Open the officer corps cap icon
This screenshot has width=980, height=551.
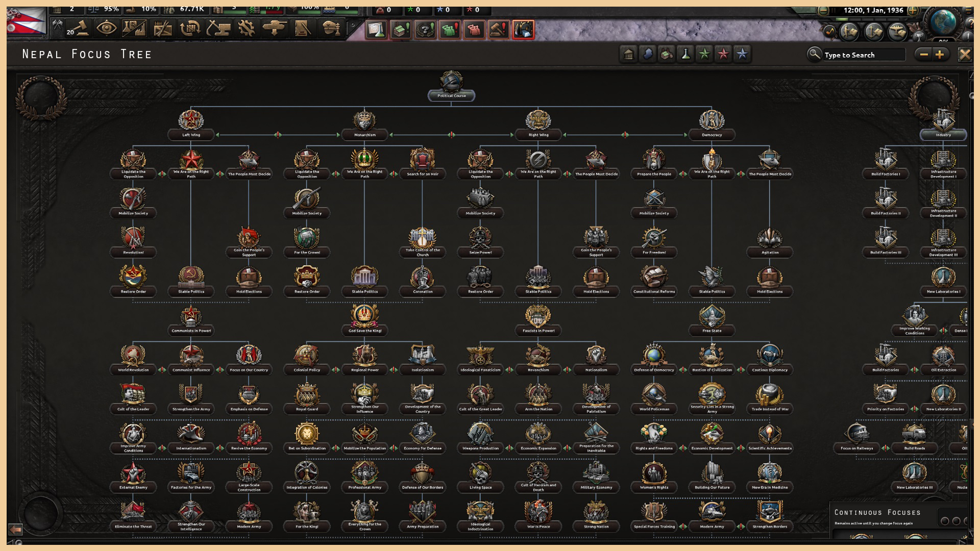point(331,28)
